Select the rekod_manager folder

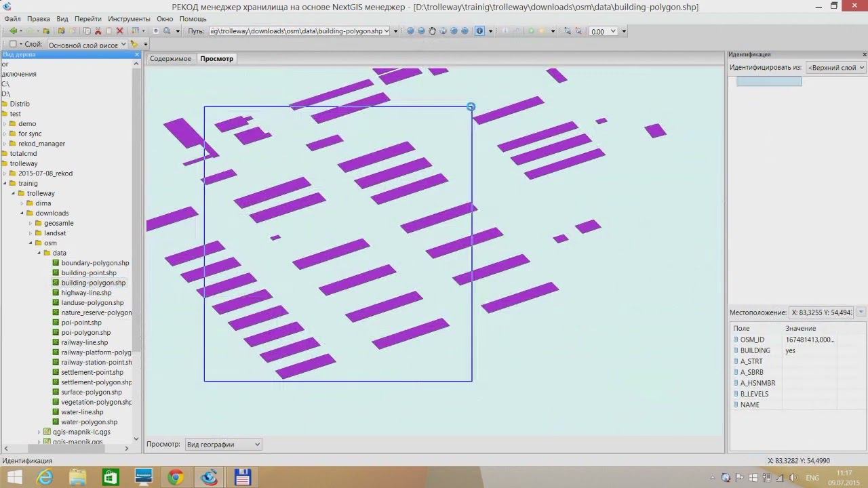pyautogui.click(x=42, y=144)
